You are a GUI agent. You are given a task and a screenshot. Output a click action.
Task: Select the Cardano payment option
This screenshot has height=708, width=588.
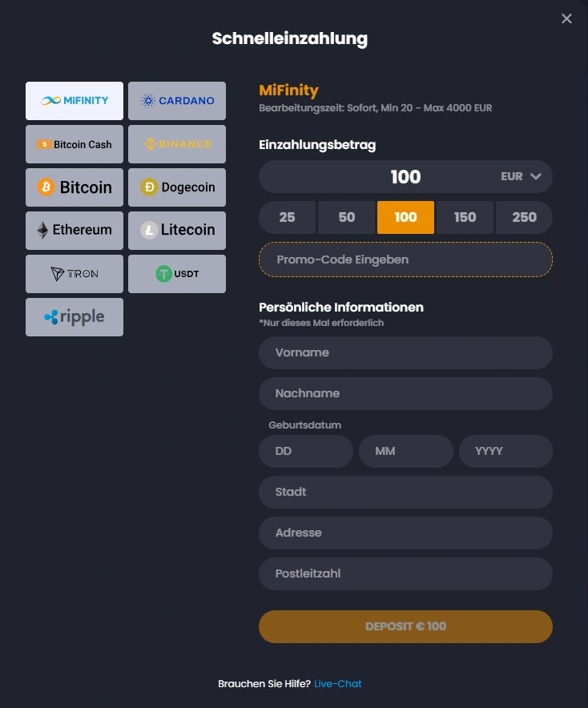tap(176, 101)
